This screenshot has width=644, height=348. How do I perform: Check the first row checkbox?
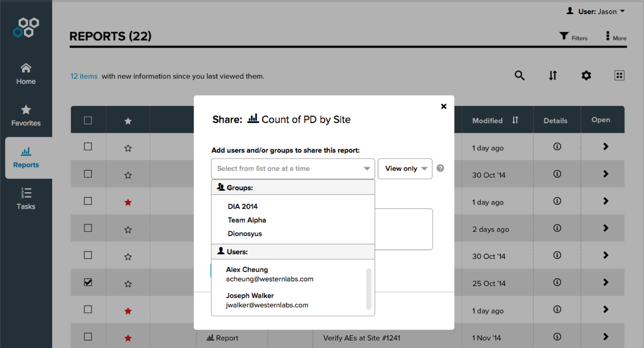point(88,146)
